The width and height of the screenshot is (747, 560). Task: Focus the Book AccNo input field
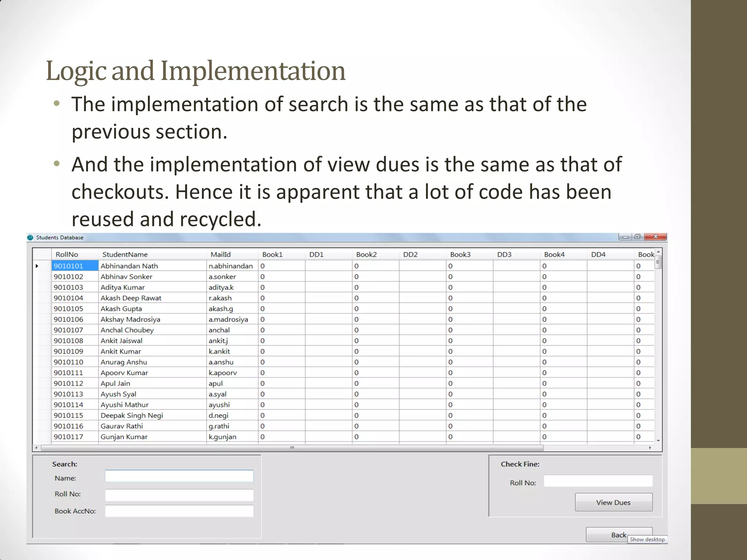[x=179, y=511]
